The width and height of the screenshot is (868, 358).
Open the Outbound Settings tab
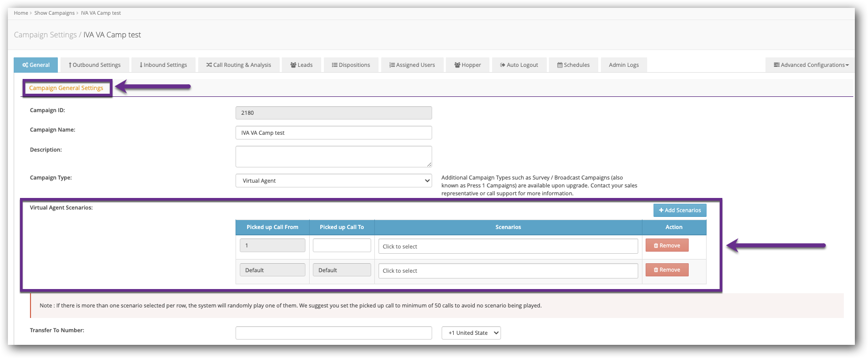click(95, 65)
